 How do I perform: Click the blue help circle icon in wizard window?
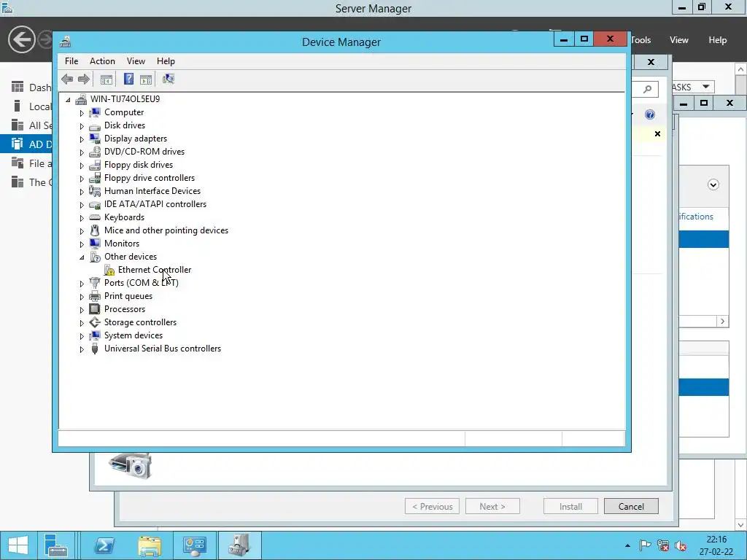[x=650, y=114]
